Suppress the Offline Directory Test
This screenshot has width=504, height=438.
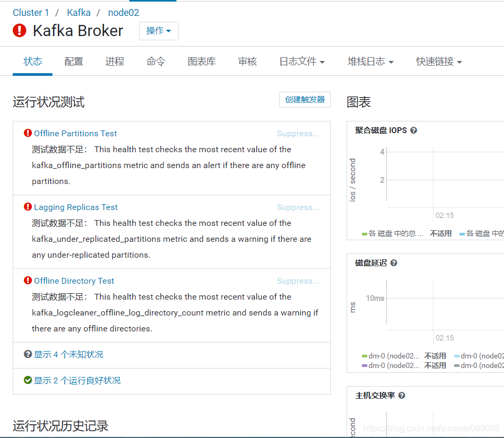tap(298, 281)
